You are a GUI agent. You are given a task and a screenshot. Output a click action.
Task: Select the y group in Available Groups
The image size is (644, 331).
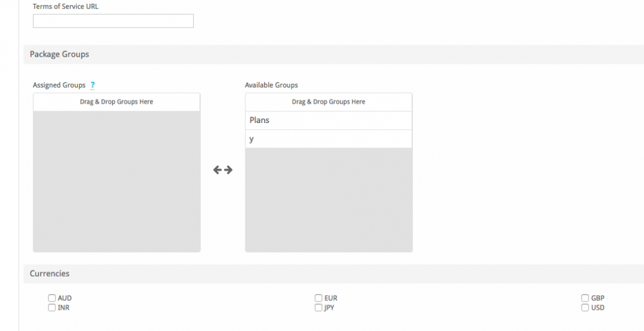[x=328, y=139]
